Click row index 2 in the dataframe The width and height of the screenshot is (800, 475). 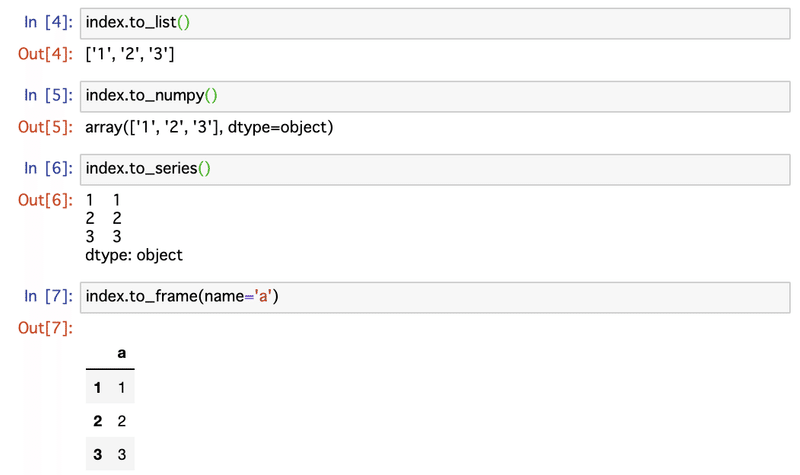click(x=98, y=421)
